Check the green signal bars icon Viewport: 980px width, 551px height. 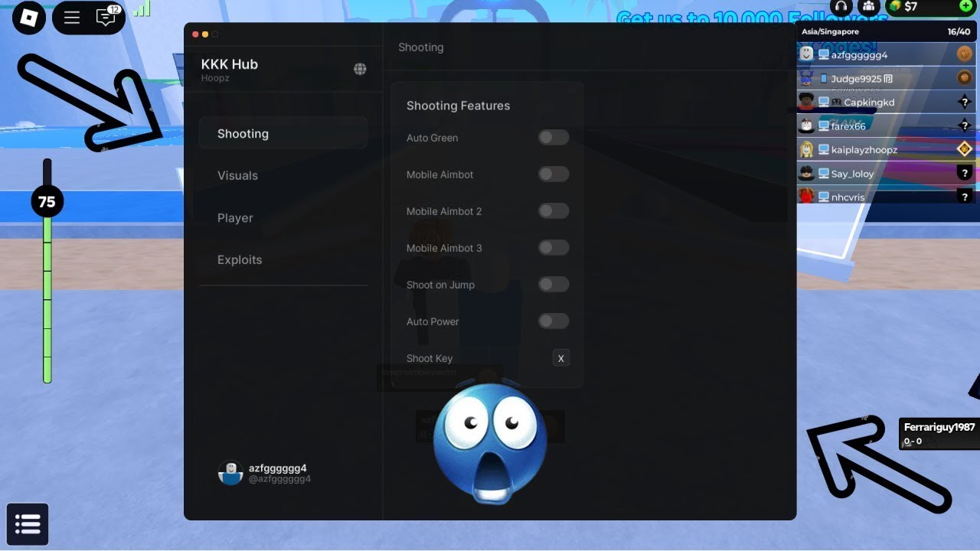pyautogui.click(x=142, y=8)
